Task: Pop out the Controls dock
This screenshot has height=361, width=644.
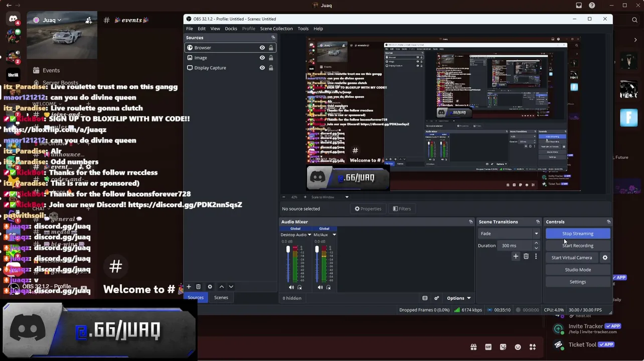Action: (x=608, y=222)
